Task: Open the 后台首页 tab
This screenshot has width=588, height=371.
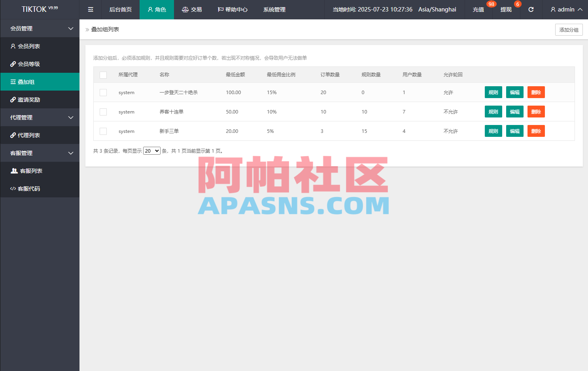Action: click(x=121, y=9)
